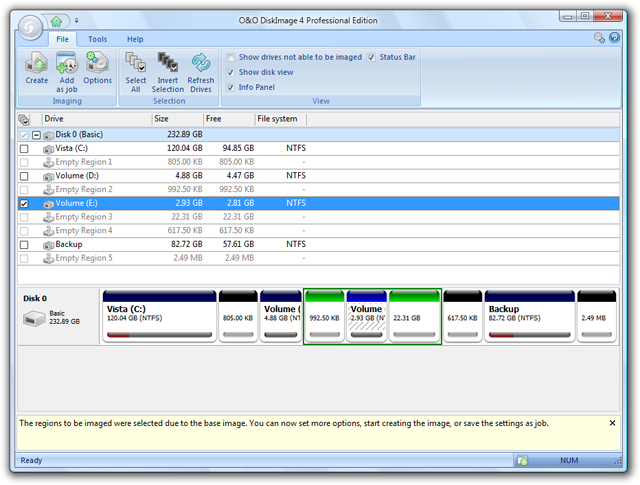Select the Vista (C:) partition block

coord(160,316)
